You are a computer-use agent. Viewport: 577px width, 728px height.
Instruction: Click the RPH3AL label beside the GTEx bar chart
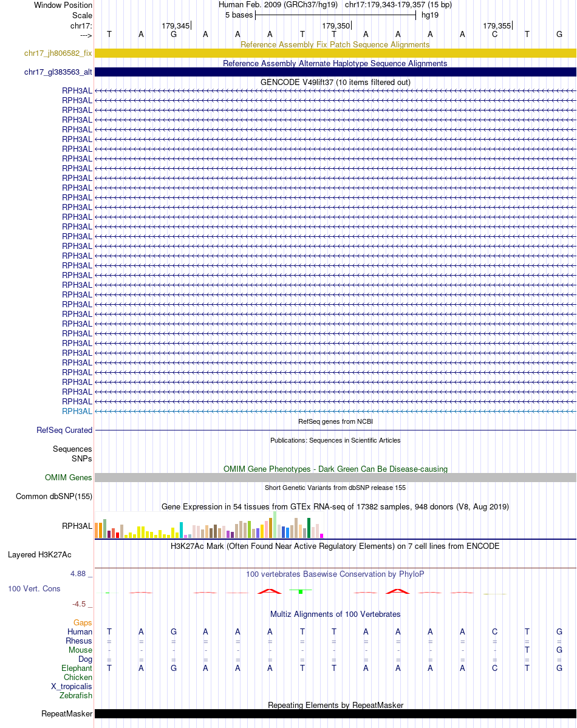(77, 526)
